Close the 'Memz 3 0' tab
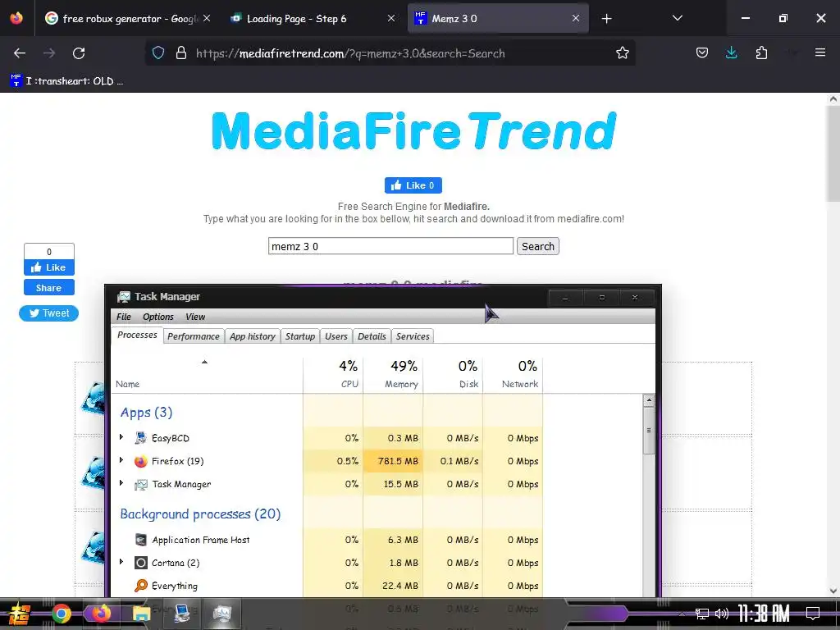Viewport: 840px width, 630px height. coord(575,18)
